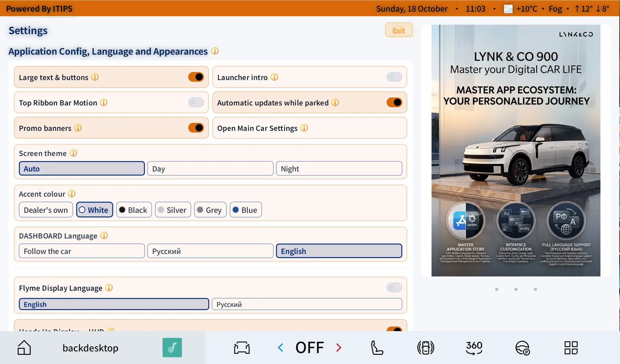Viewport: 620px width, 364px height.
Task: Disable Large text & buttons switch
Action: pyautogui.click(x=196, y=77)
